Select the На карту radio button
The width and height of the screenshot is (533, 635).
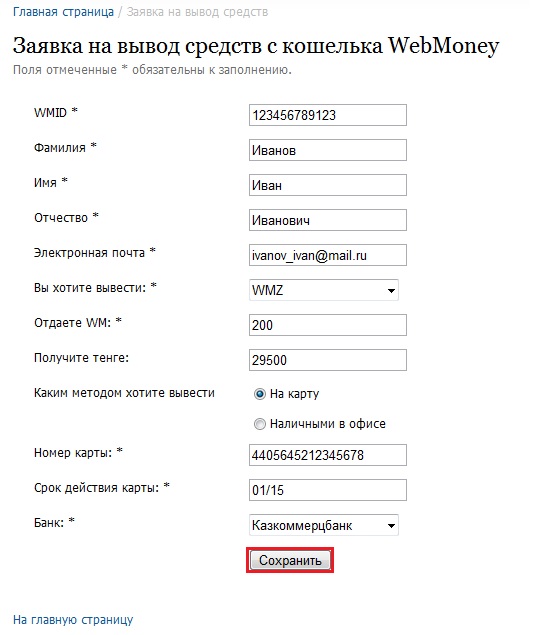coord(260,394)
